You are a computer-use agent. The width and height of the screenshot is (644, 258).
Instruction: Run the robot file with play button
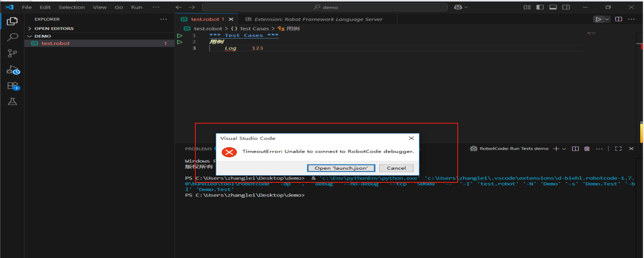pyautogui.click(x=598, y=19)
